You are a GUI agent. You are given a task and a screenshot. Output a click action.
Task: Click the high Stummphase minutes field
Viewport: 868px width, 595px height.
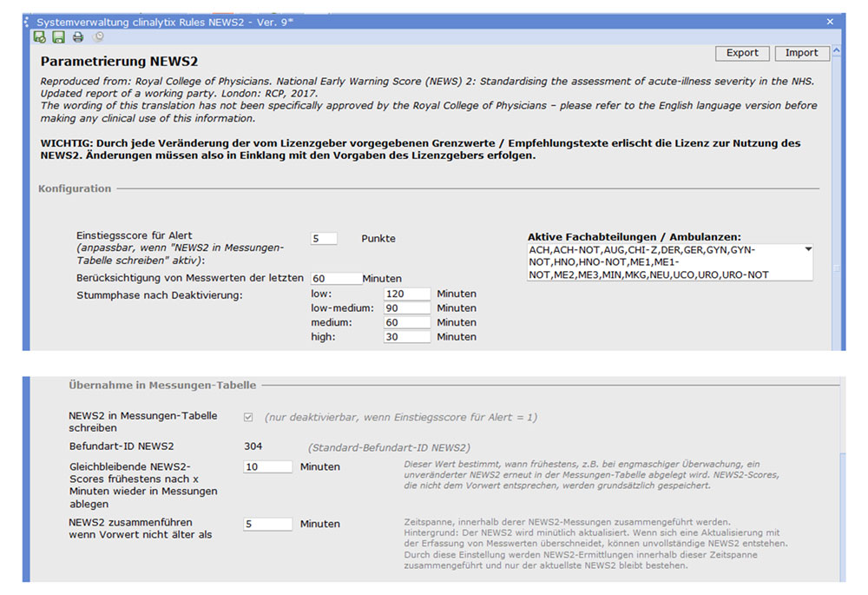pyautogui.click(x=407, y=336)
